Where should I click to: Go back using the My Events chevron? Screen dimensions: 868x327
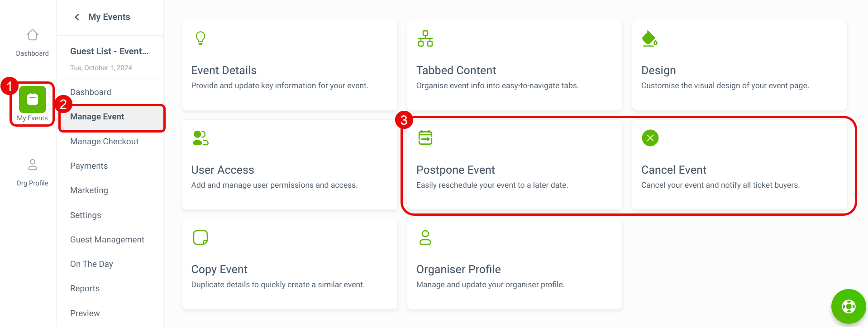tap(77, 17)
